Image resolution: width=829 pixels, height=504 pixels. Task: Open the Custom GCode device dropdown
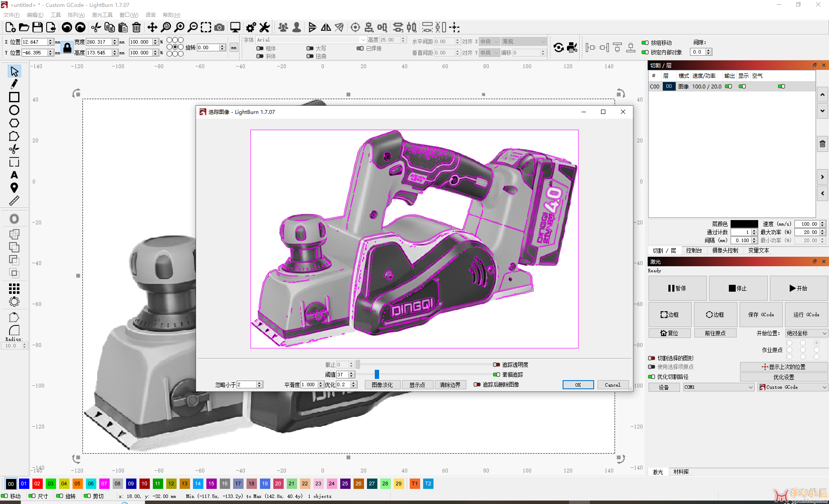click(793, 387)
